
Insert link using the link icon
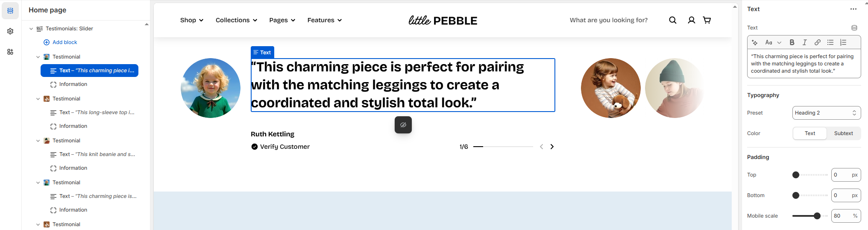click(x=817, y=42)
